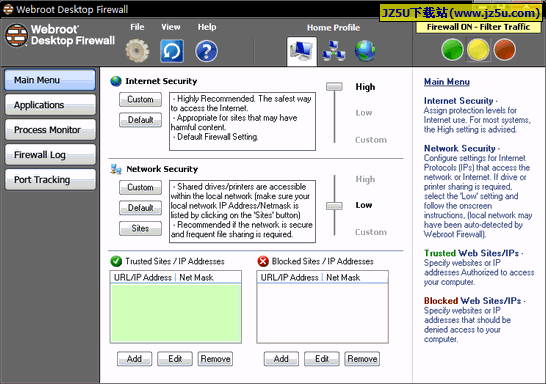Screen dimensions: 546x384
Task: Click the green firewall status light
Action: pyautogui.click(x=452, y=50)
